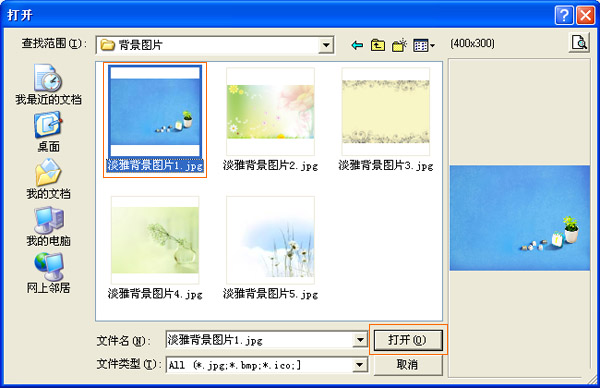
Task: Click the file name label 淡雅背景图片2.jpg
Action: pos(271,166)
